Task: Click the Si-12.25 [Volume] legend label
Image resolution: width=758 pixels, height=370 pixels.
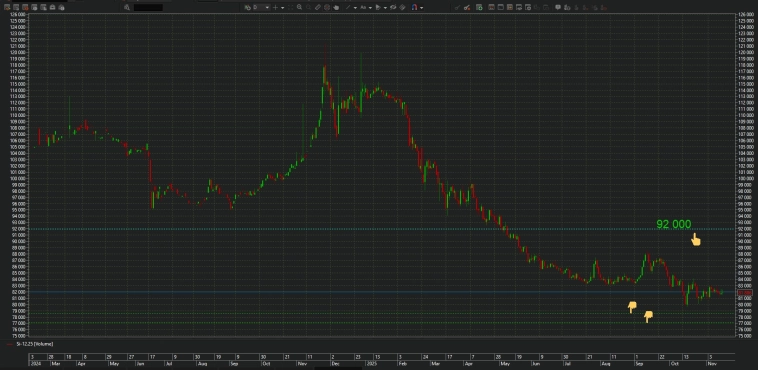Action: [x=34, y=344]
